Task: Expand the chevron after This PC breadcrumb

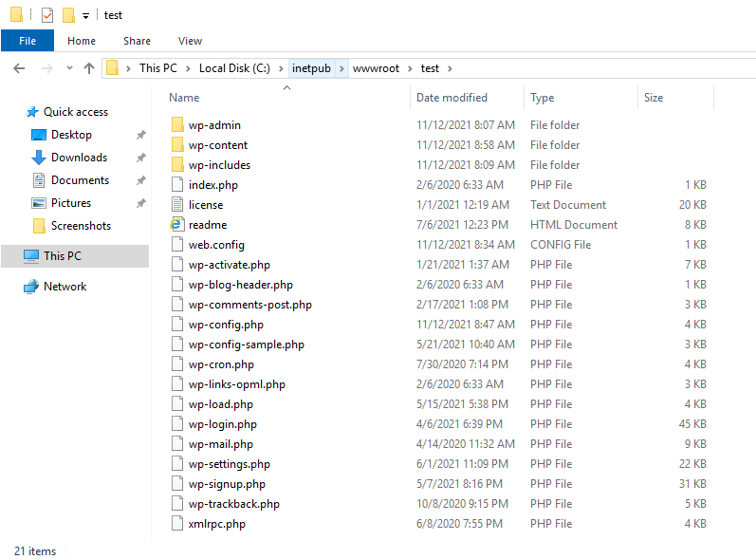Action: pos(188,68)
